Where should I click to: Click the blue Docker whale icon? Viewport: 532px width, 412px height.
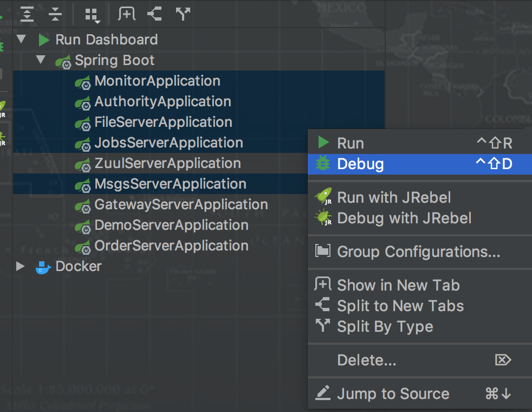[43, 268]
